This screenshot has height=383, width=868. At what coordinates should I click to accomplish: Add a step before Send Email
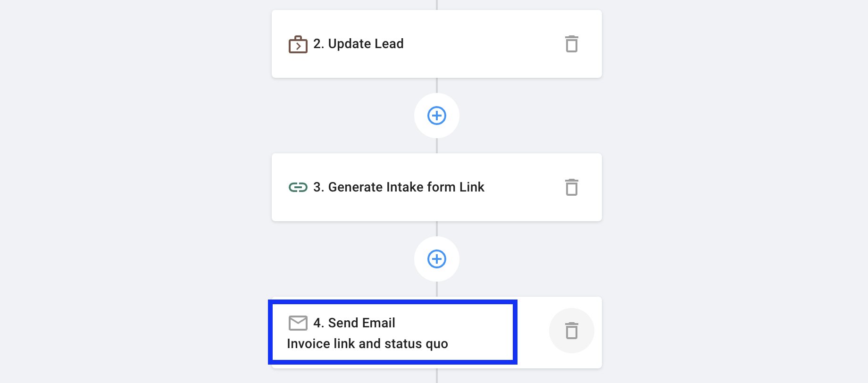coord(436,259)
